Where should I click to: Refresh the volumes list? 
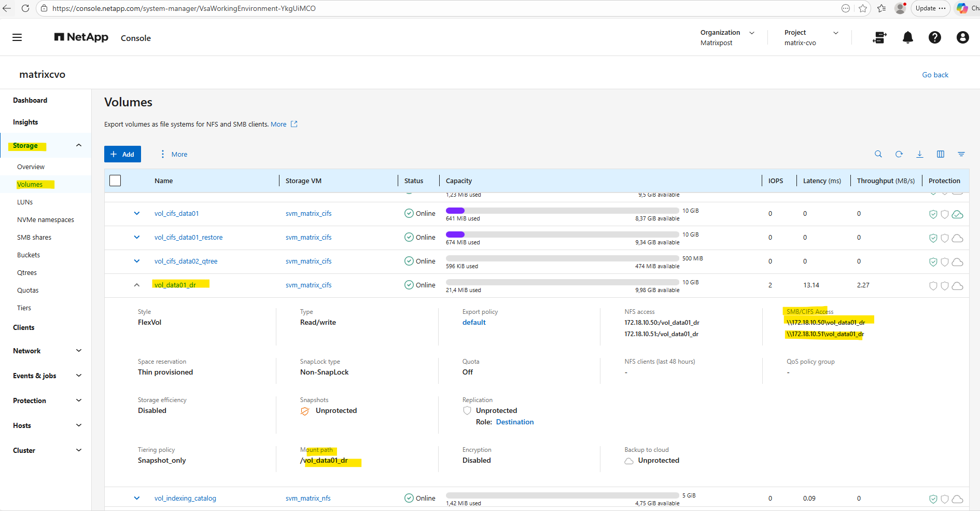coord(899,154)
